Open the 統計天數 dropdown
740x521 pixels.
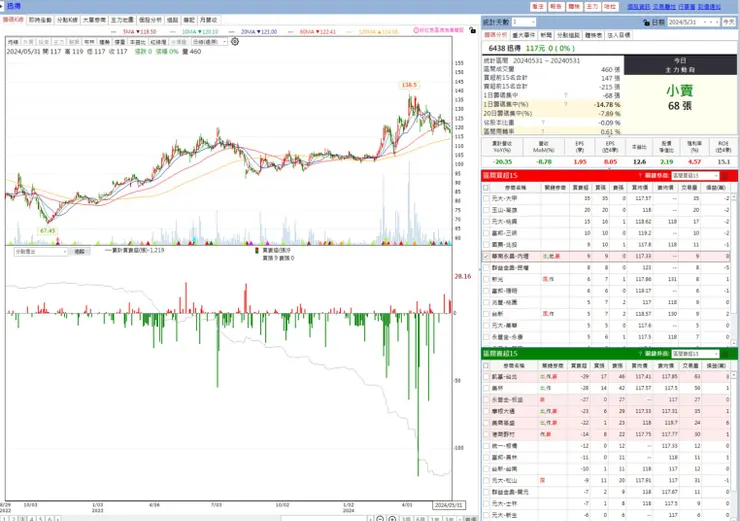pos(524,22)
